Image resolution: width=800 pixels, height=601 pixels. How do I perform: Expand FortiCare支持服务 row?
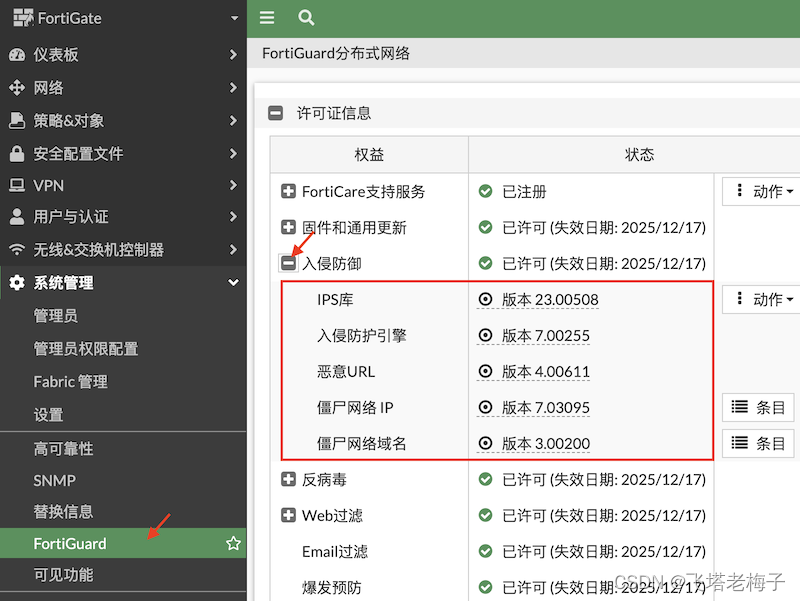(x=288, y=191)
